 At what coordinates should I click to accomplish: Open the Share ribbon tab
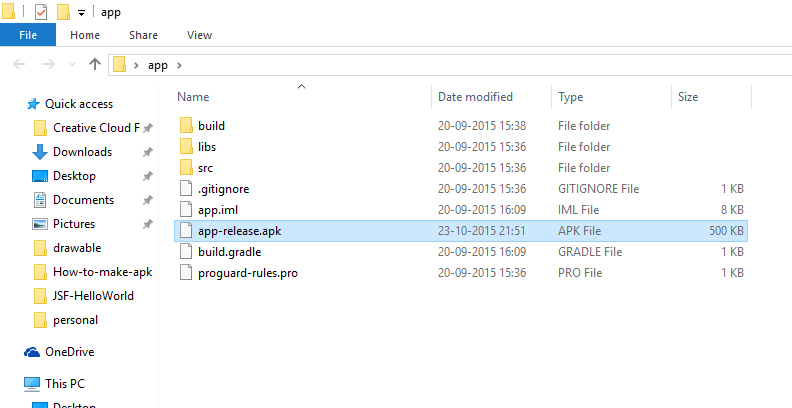coord(143,35)
